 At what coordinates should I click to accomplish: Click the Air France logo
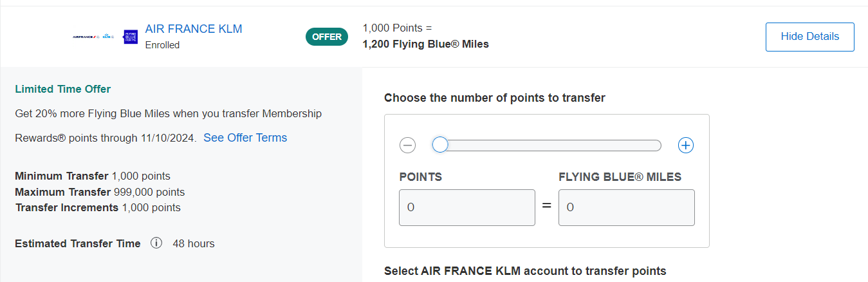click(x=86, y=37)
